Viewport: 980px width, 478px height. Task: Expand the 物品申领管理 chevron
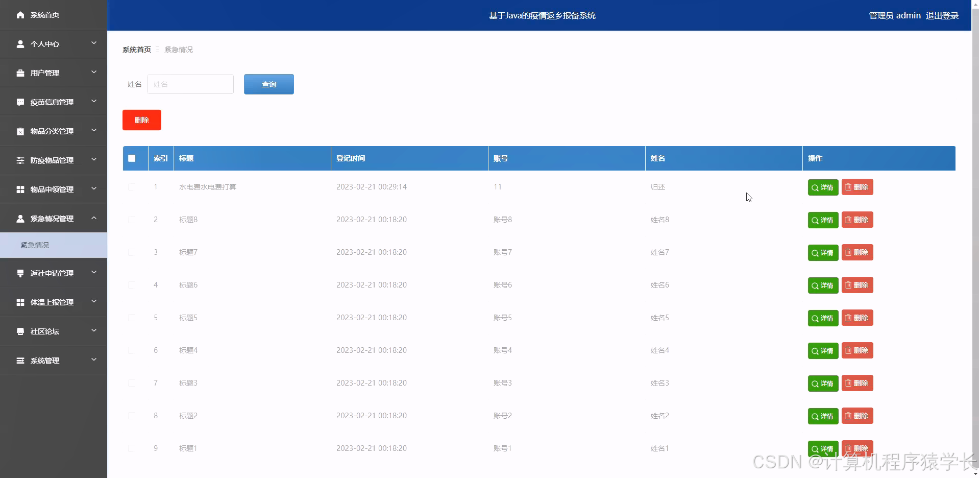click(x=94, y=188)
